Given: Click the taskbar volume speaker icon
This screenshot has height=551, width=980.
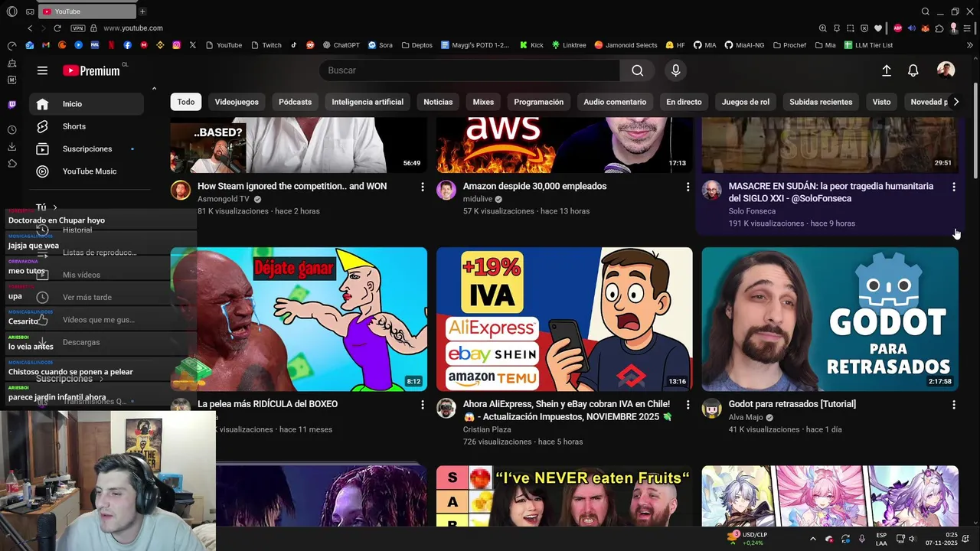Looking at the screenshot, I should [x=914, y=539].
